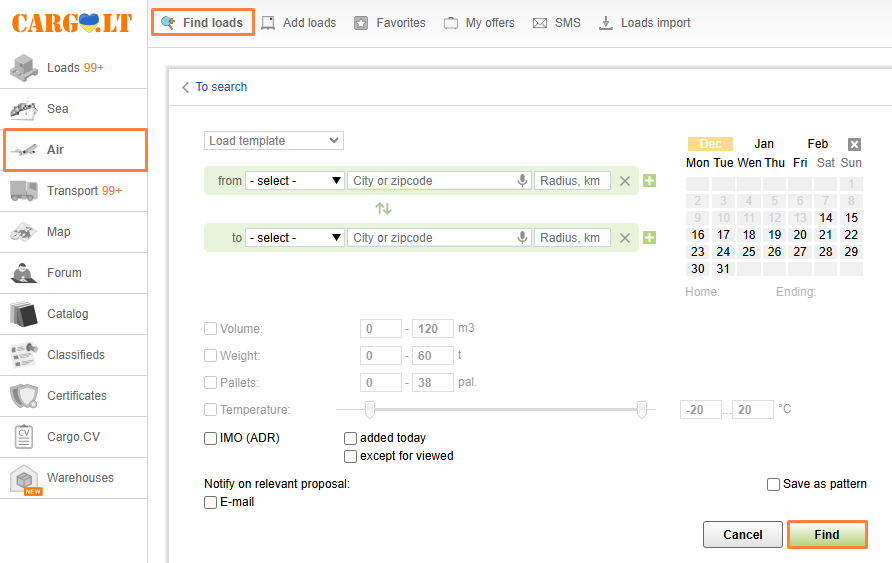
Task: Click the left temperature slider handle
Action: point(370,409)
